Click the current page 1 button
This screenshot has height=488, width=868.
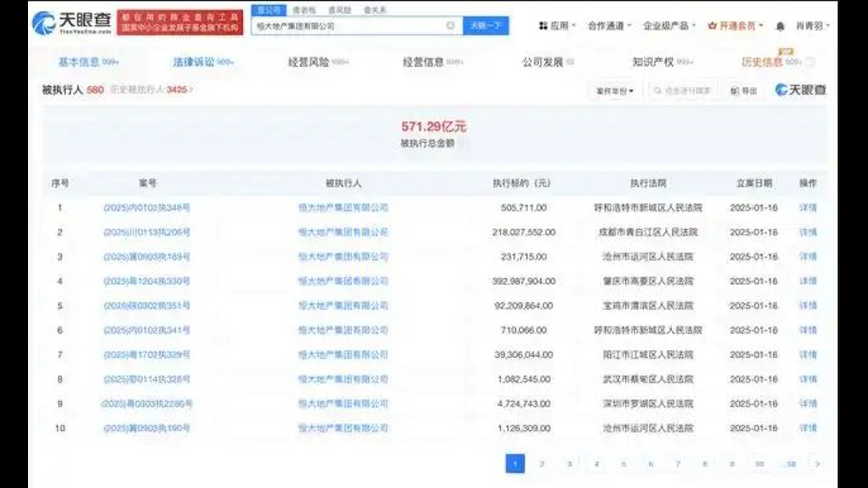click(x=515, y=464)
